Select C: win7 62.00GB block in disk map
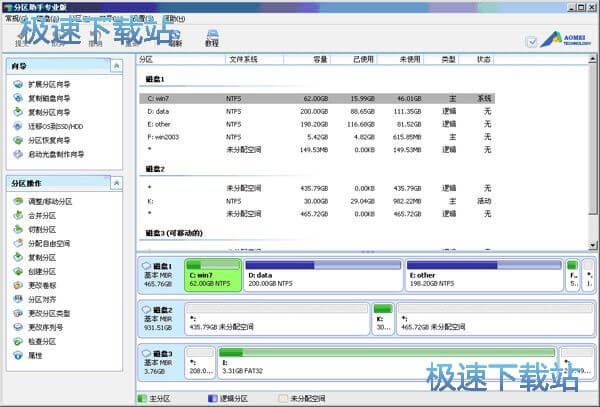600x407 pixels. coord(213,275)
